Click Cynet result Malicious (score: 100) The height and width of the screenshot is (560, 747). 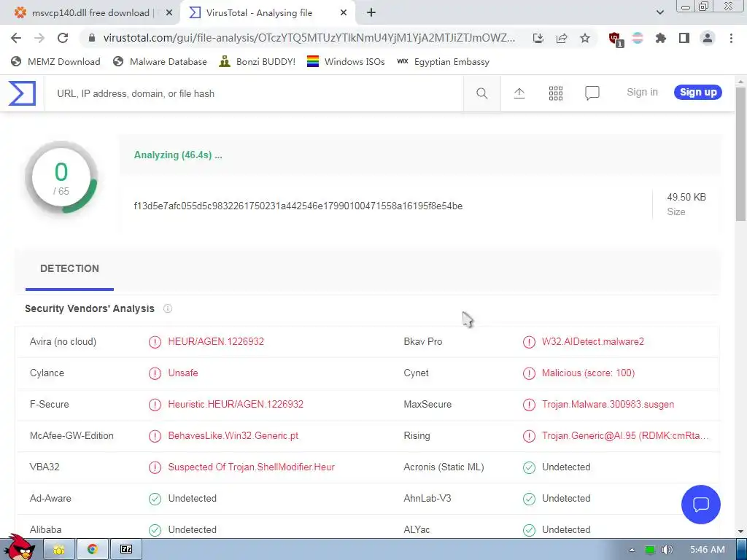click(589, 373)
